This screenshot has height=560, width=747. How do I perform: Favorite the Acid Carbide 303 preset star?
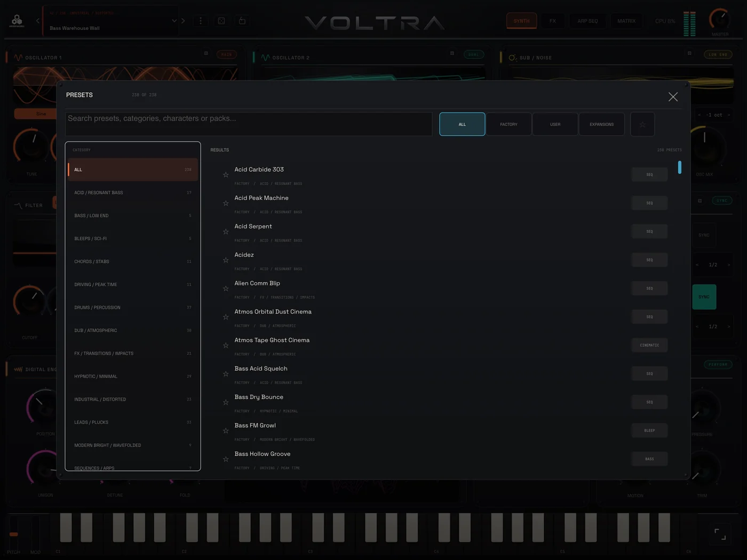point(226,175)
